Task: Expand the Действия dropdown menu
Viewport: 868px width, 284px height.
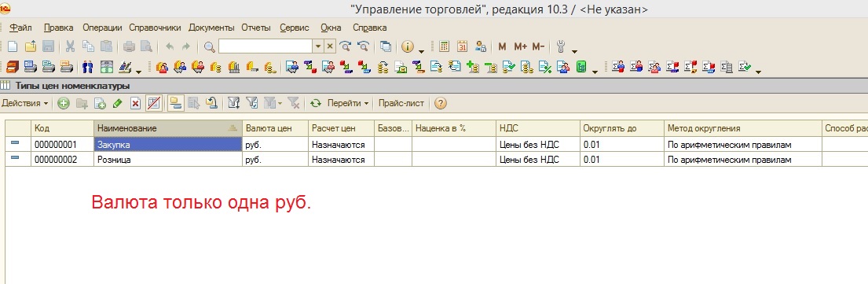Action: [x=24, y=103]
